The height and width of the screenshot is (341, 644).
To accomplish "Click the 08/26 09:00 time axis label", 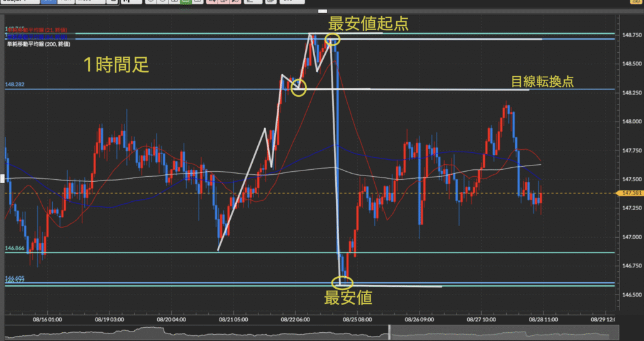I will (x=419, y=319).
